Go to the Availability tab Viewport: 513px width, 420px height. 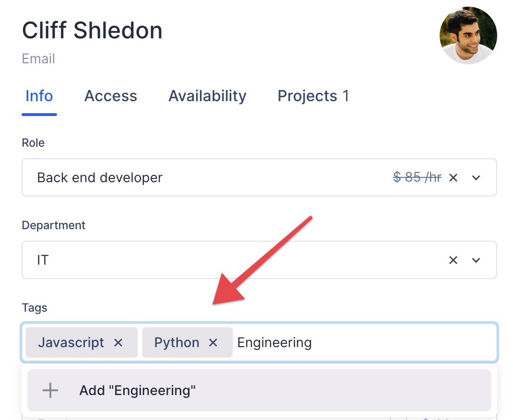207,96
